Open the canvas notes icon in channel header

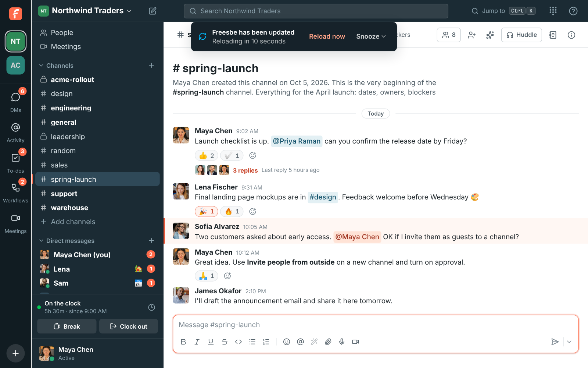click(553, 35)
